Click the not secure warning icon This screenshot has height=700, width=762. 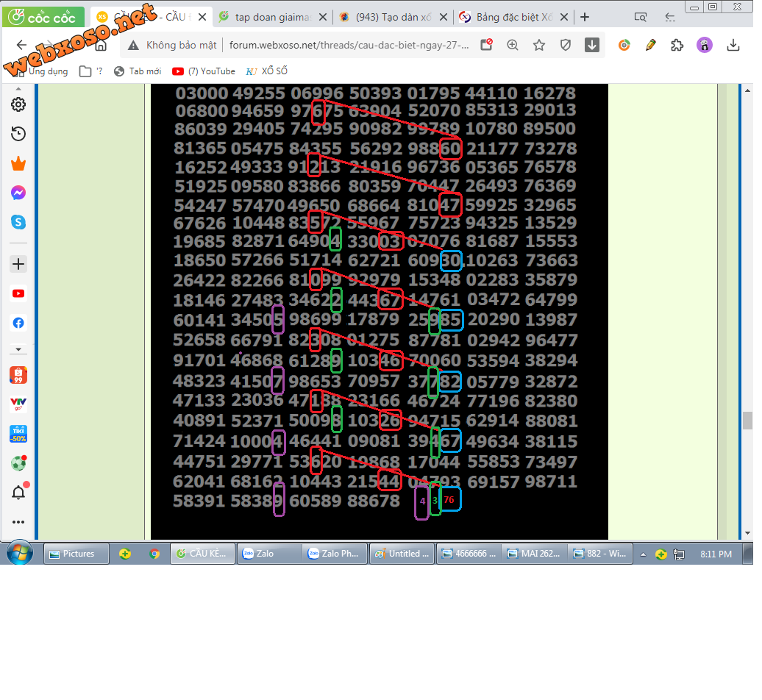(x=133, y=45)
